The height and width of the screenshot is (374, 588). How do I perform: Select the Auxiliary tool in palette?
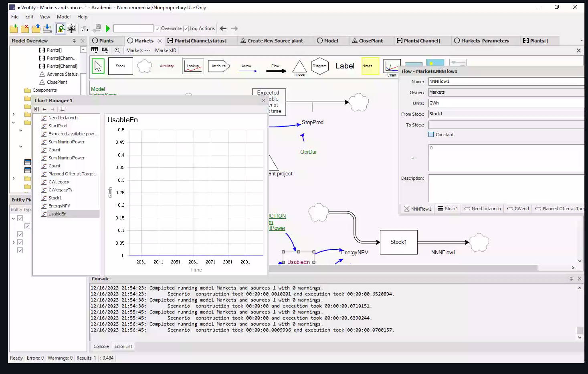tap(167, 66)
